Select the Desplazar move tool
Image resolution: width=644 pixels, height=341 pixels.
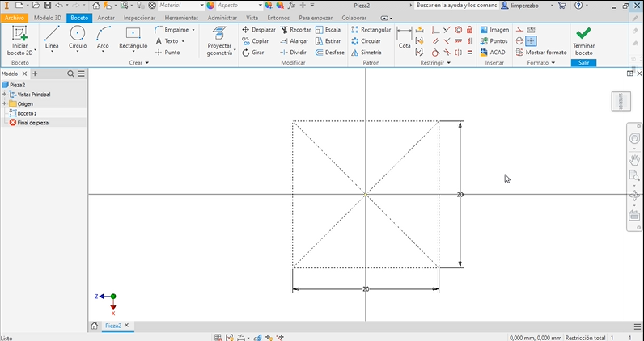tap(259, 30)
